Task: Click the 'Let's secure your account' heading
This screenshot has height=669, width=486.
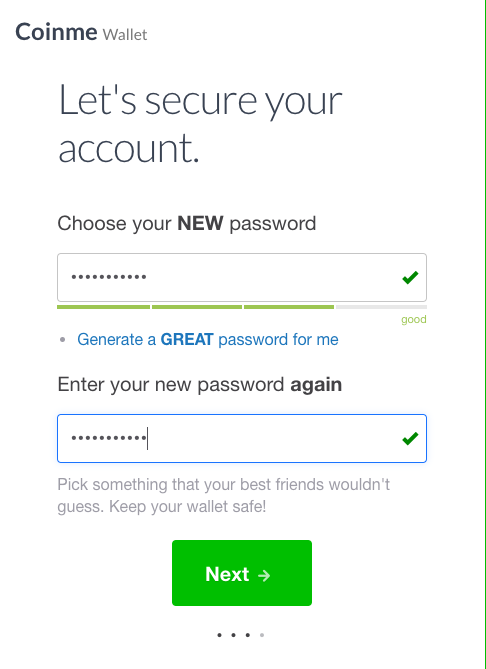Action: pyautogui.click(x=200, y=123)
